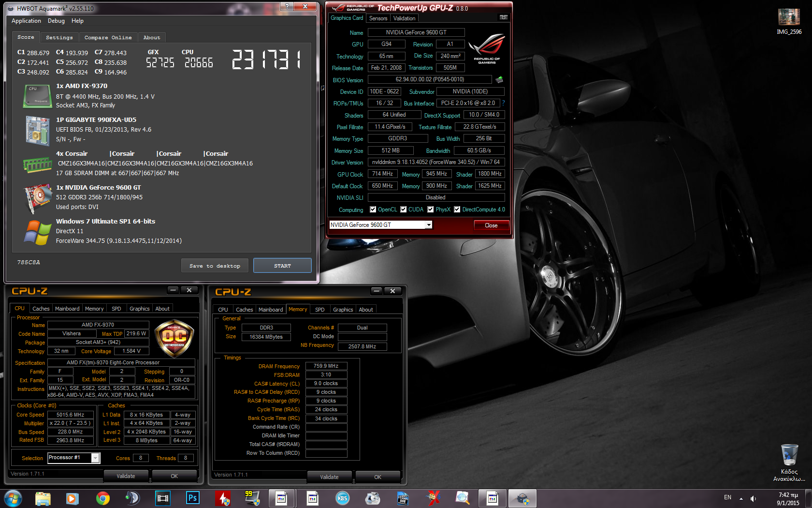The width and height of the screenshot is (812, 508).
Task: Click OK in the right CPU-Z memory window
Action: (x=377, y=477)
